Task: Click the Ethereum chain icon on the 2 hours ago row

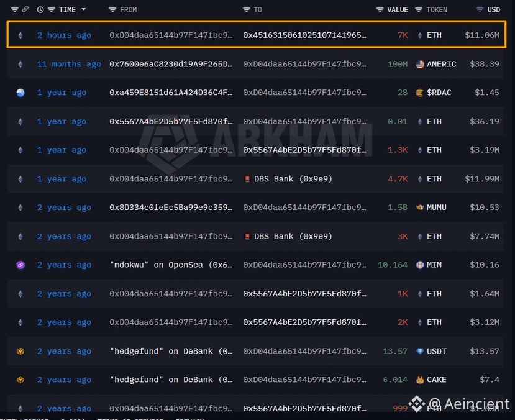Action: 21,35
